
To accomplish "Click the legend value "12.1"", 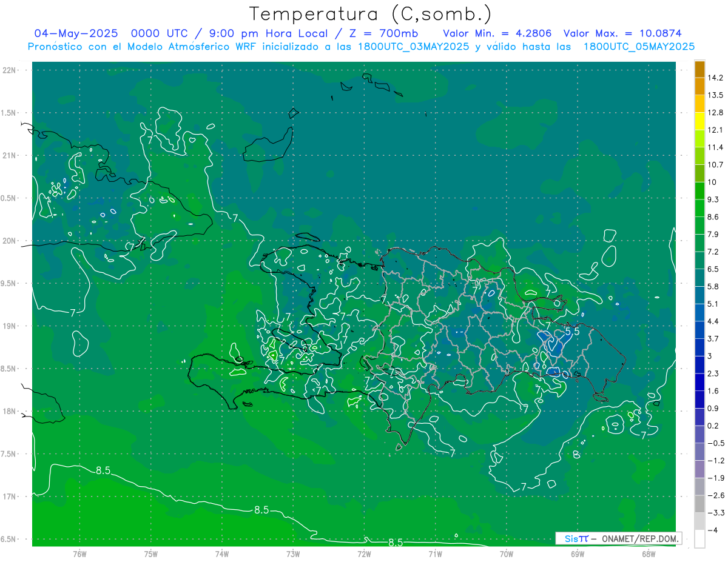I will (x=716, y=130).
